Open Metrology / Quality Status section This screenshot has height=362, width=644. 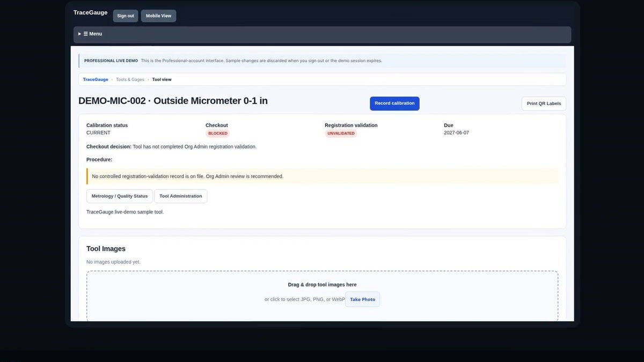click(120, 196)
